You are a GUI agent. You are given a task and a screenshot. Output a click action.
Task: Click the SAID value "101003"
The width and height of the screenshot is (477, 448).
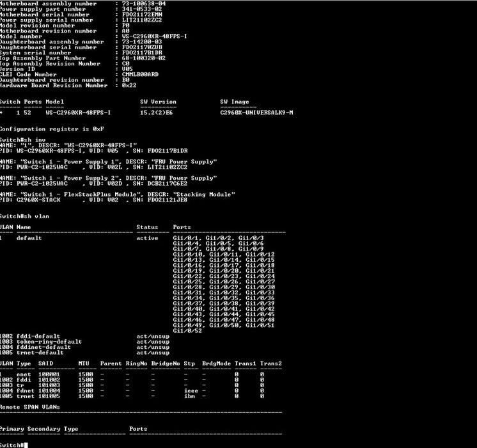[x=49, y=385]
